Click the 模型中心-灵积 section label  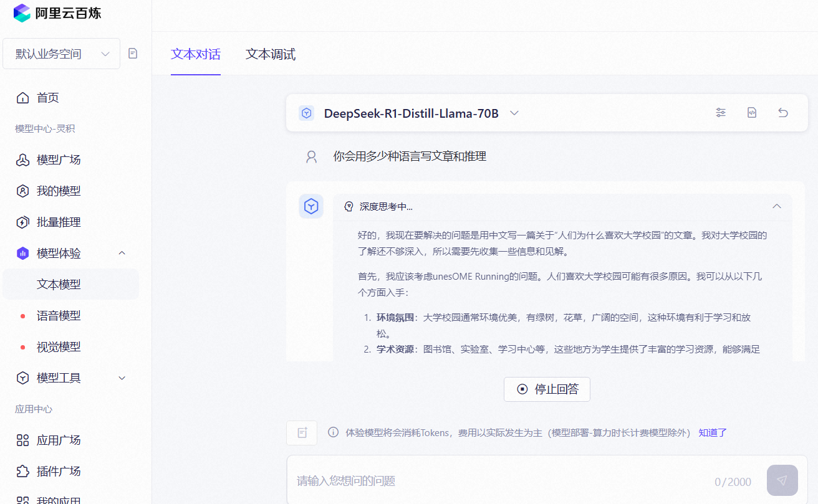[x=45, y=129]
